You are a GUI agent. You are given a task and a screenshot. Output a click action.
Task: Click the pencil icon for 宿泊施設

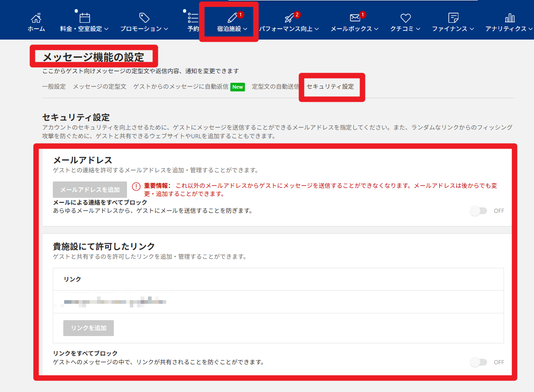point(232,18)
